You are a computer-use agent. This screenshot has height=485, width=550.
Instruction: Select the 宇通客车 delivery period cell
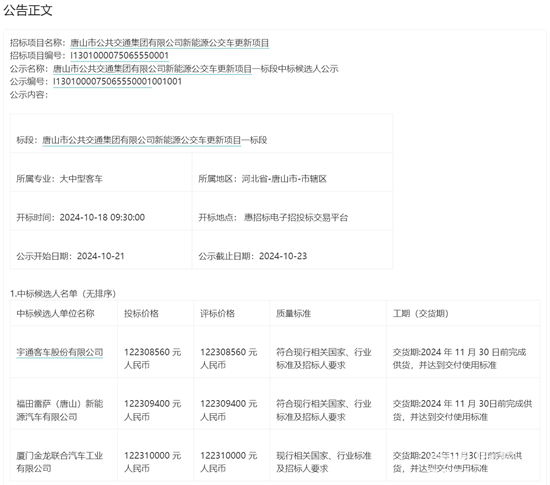pyautogui.click(x=463, y=352)
